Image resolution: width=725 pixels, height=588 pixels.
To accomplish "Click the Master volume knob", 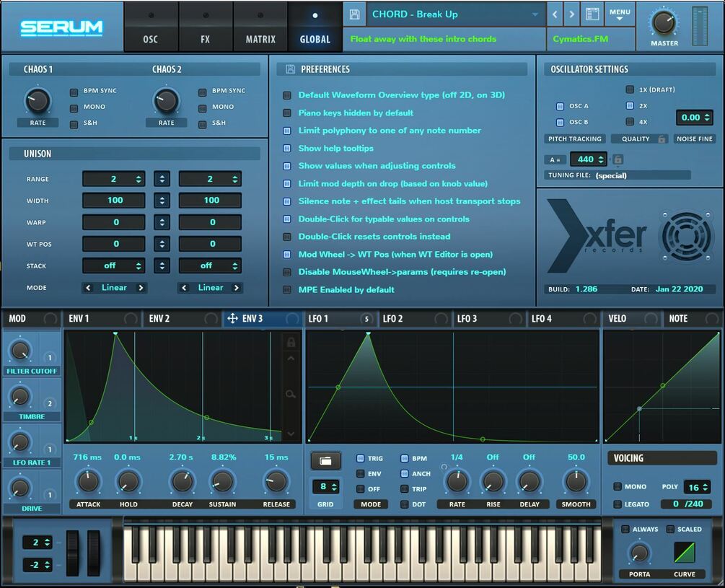I will coord(663,22).
